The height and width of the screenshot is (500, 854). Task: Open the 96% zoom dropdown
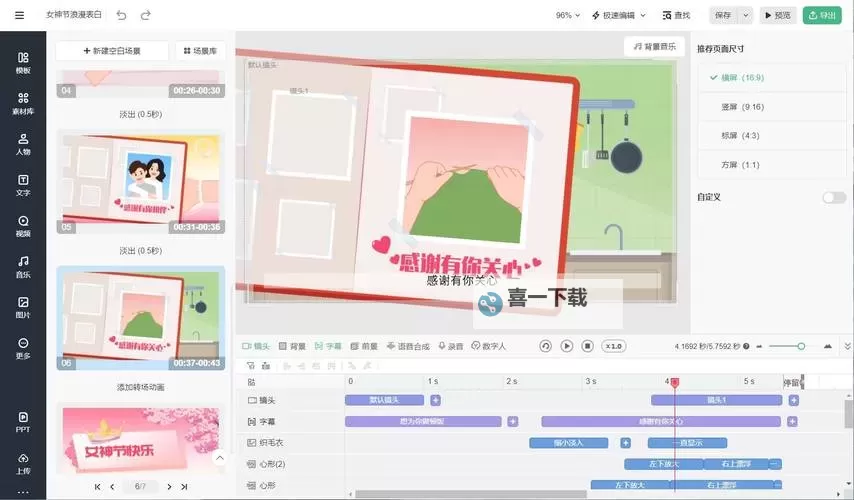tap(568, 15)
